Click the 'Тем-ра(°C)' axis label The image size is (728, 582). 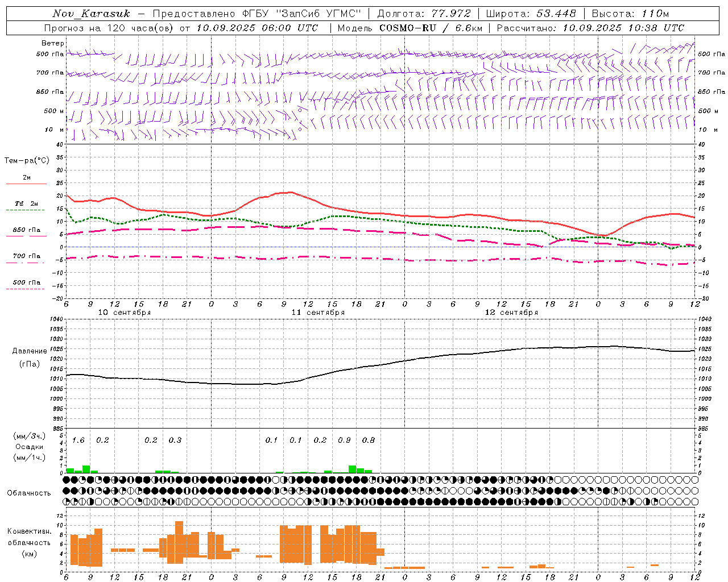[x=27, y=161]
